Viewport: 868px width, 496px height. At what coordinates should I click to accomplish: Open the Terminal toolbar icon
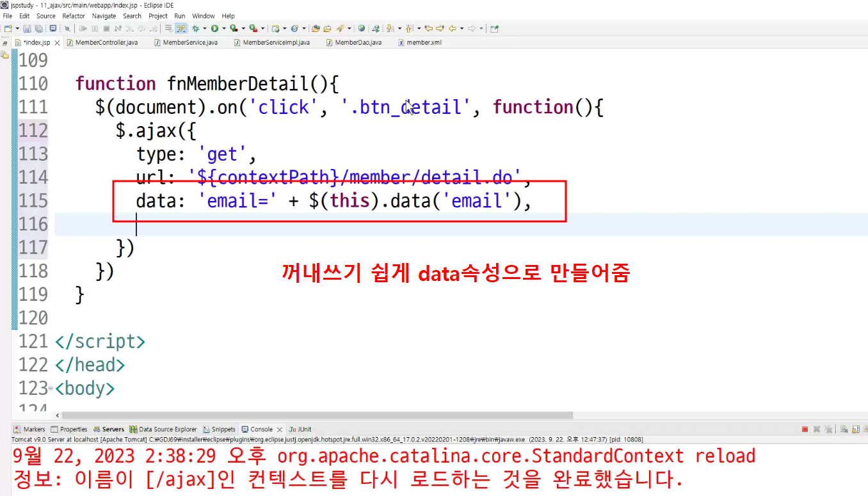point(53,28)
